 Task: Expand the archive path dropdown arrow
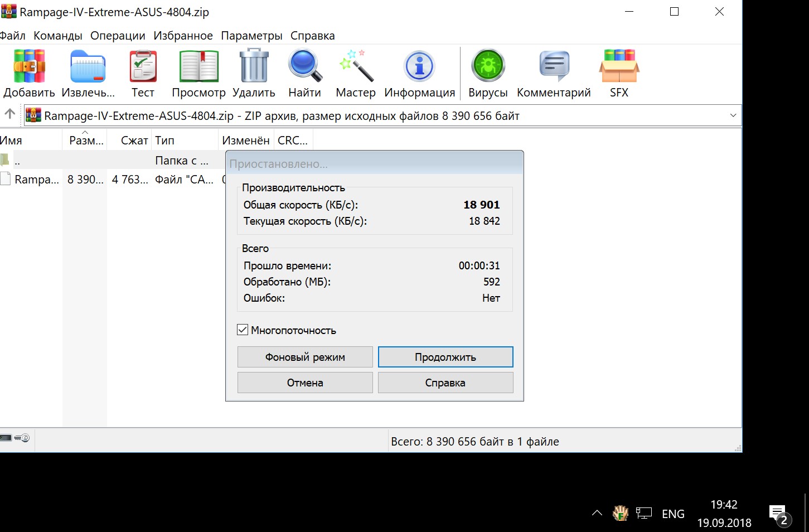(733, 115)
